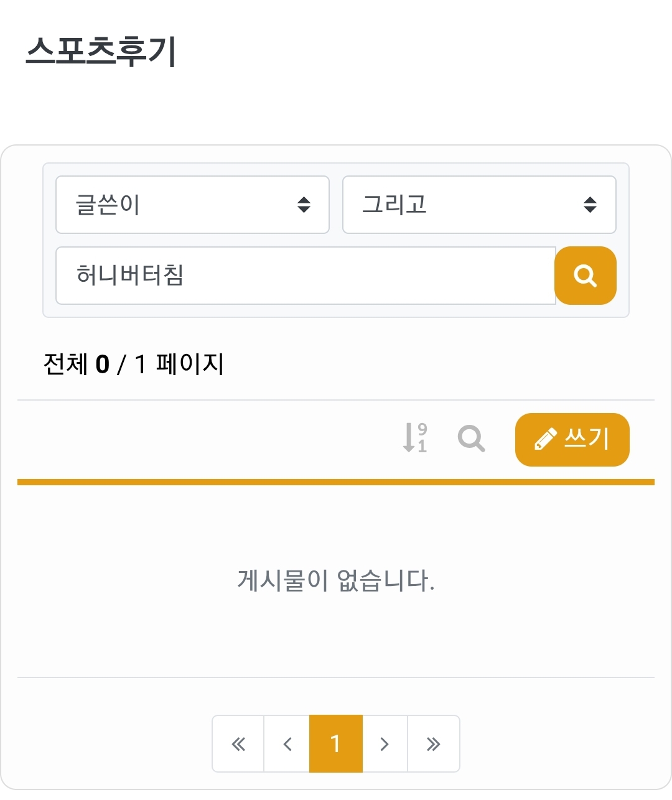The width and height of the screenshot is (672, 800).
Task: Click the 게시물이 없습니다 empty message
Action: 336,580
